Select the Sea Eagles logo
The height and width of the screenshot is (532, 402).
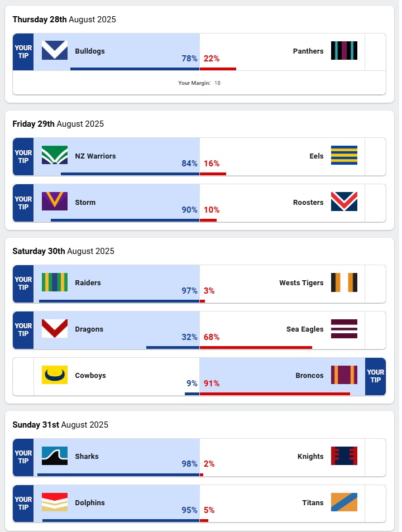344,328
